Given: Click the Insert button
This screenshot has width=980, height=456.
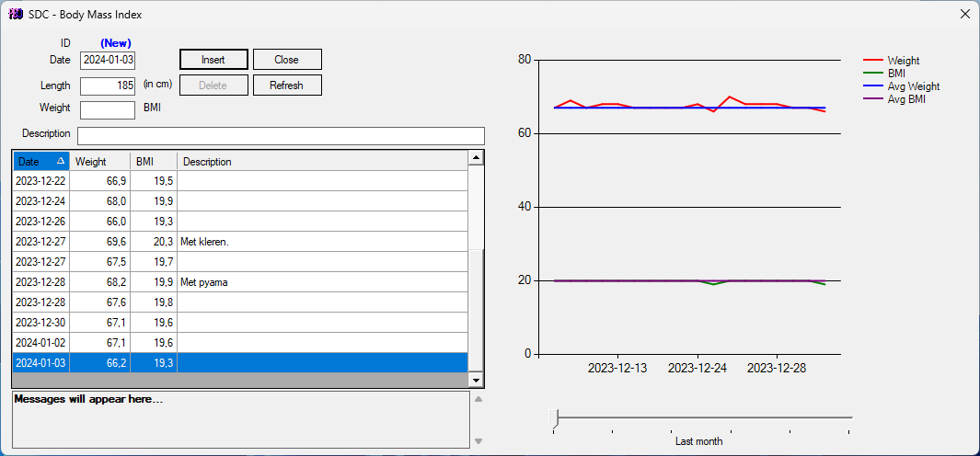Looking at the screenshot, I should coord(213,60).
